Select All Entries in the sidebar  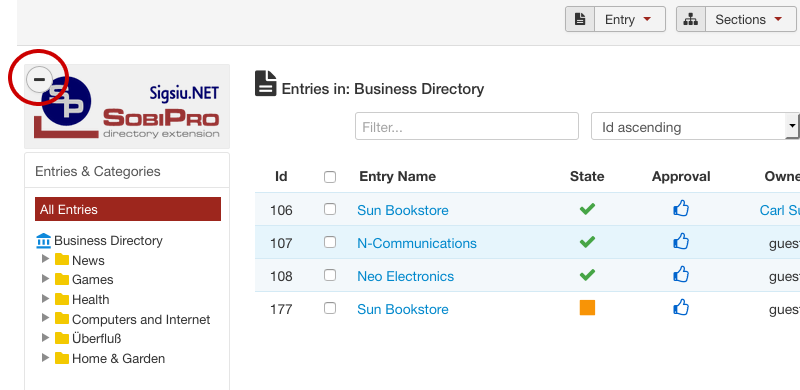(x=128, y=209)
